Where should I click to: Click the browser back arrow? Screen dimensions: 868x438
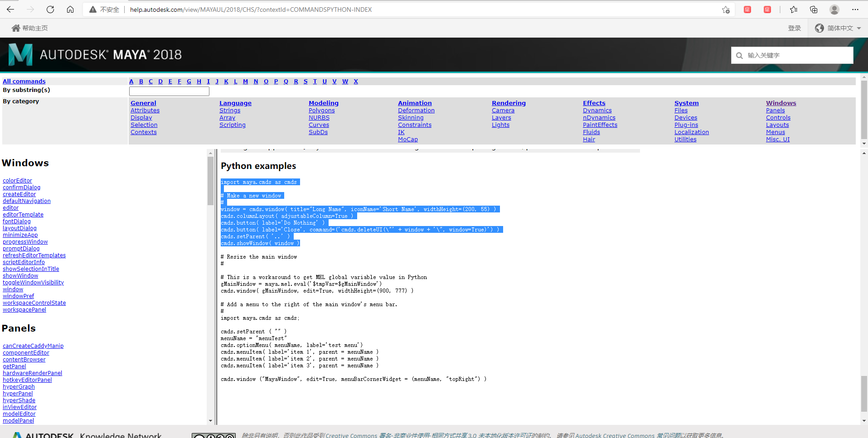[x=10, y=10]
